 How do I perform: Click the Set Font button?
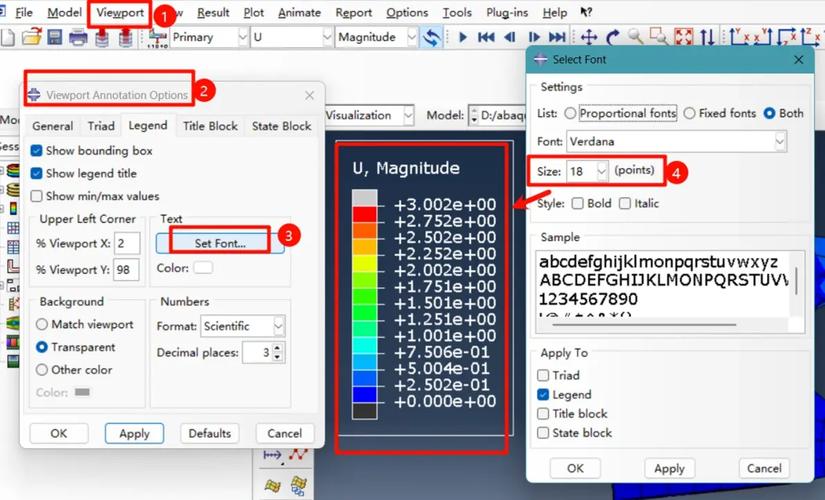(220, 242)
